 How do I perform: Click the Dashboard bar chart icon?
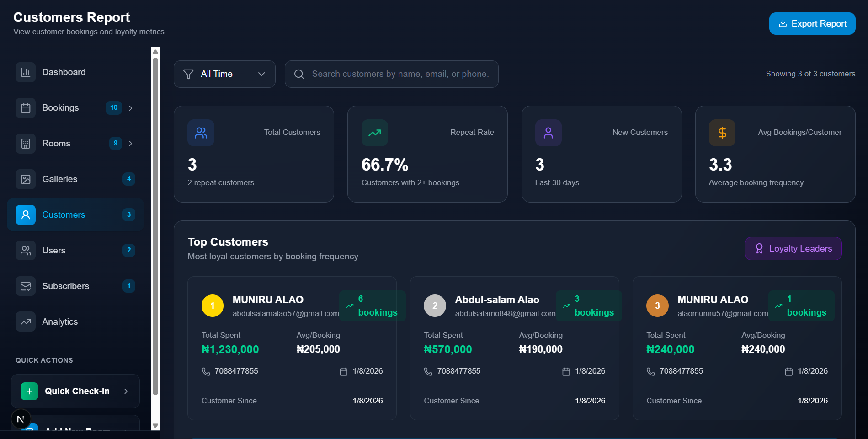(x=26, y=72)
